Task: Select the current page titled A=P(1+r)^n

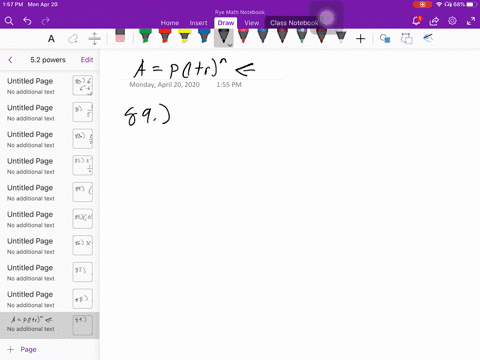Action: tap(50, 325)
